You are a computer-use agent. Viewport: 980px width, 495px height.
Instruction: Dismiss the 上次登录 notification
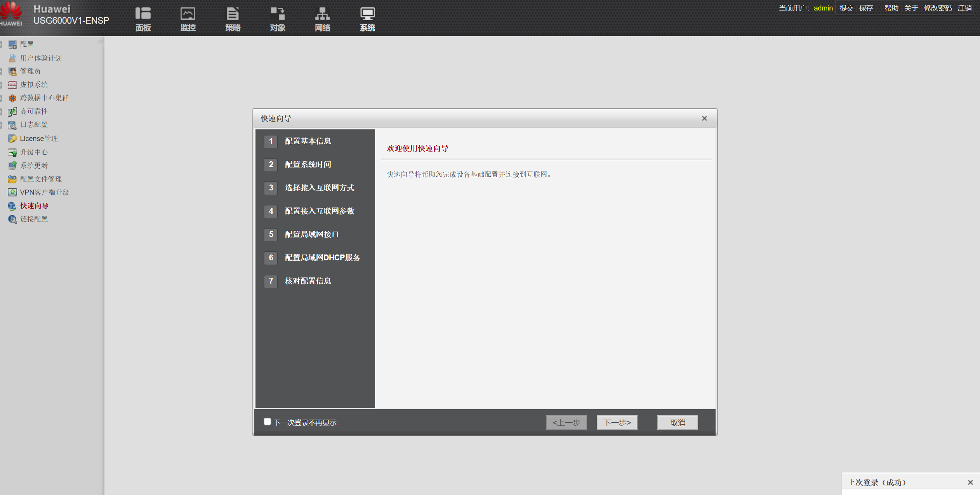click(970, 482)
